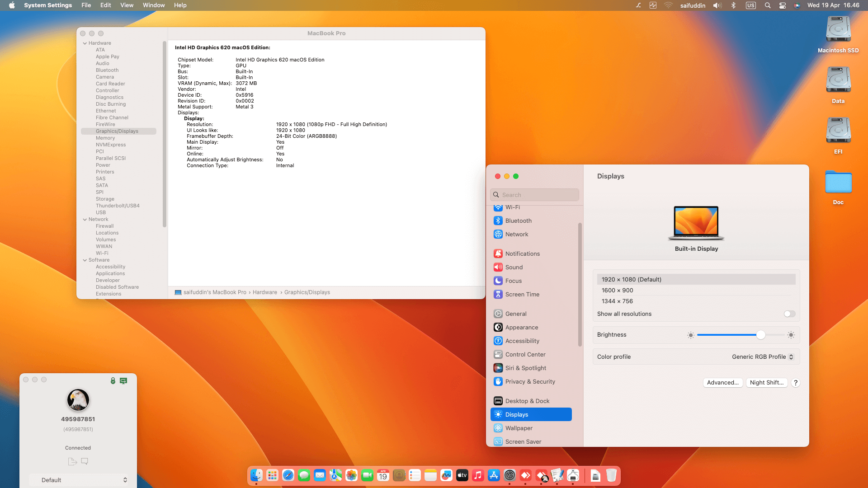Open the Music app from the Dock
Image resolution: width=868 pixels, height=488 pixels.
point(478,475)
